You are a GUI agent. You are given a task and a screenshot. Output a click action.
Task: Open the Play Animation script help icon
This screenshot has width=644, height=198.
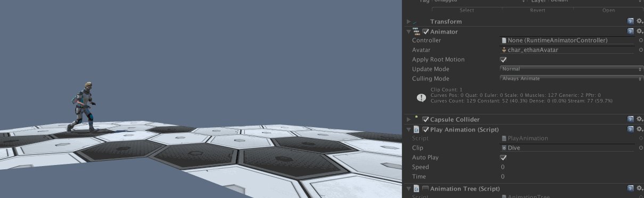tap(630, 129)
